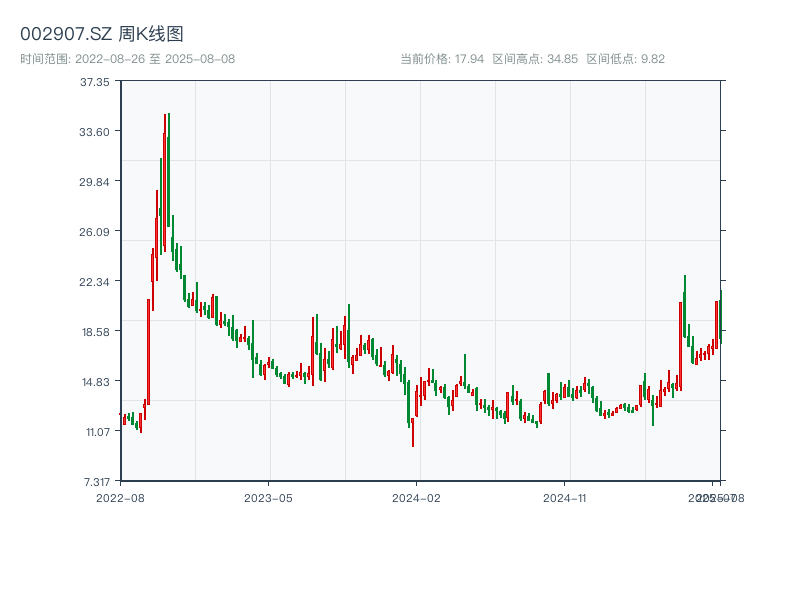Click the period low label 区间低点: 9.82
Screen dimensions: 800x600
coord(626,59)
